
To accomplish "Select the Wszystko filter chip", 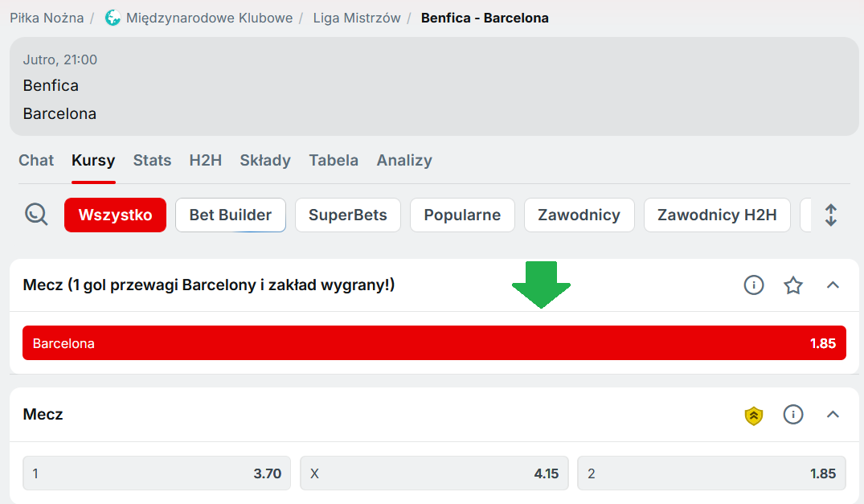I will (115, 215).
